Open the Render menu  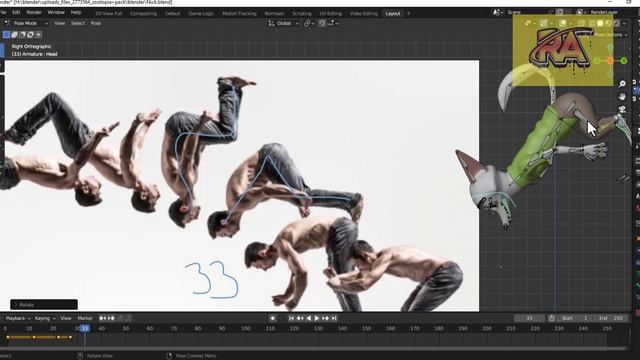(34, 13)
